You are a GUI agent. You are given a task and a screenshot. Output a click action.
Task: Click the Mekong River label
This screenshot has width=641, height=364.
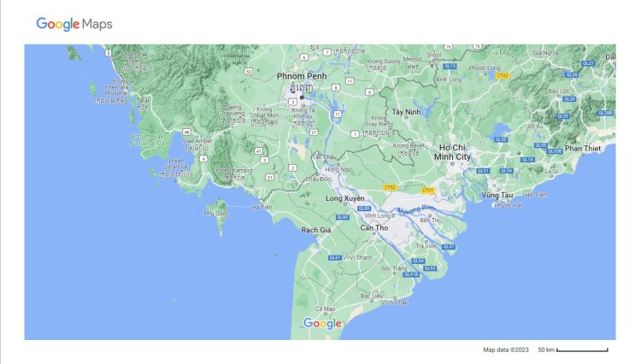coord(416,210)
